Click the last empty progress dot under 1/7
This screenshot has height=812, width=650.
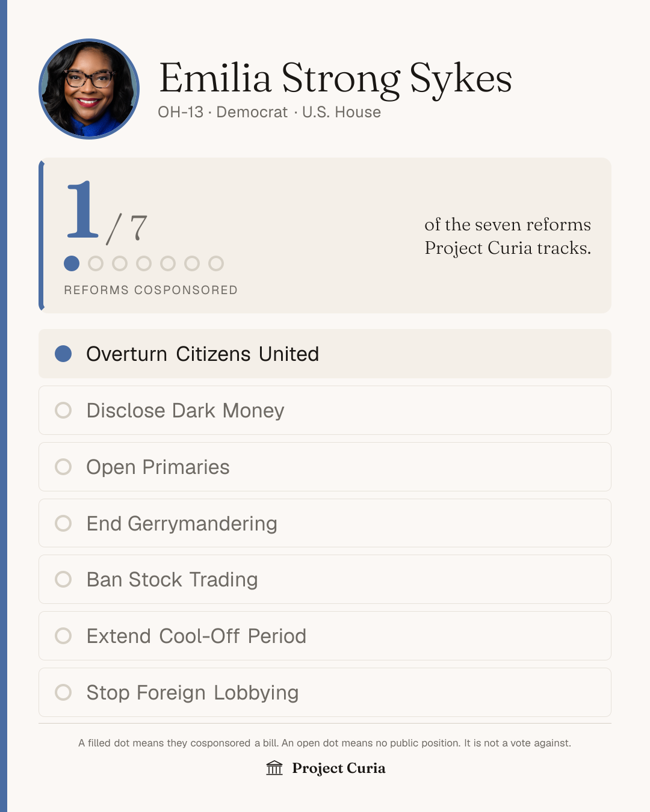point(216,263)
